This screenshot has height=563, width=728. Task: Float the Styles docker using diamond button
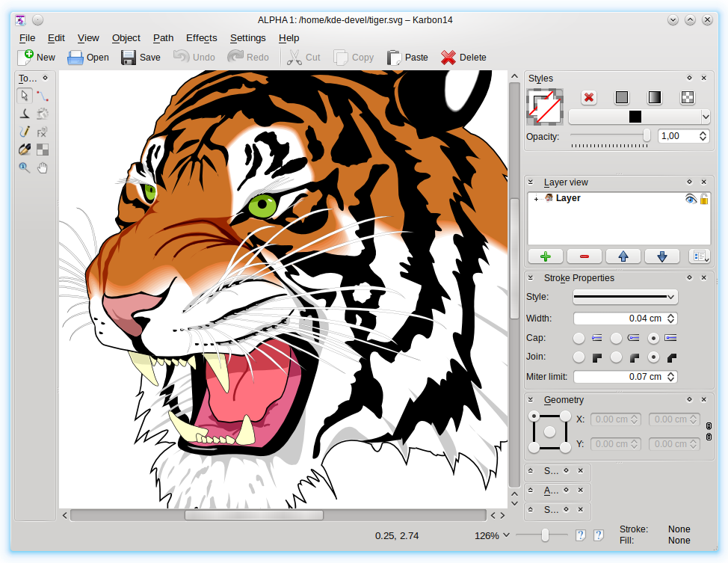[689, 78]
